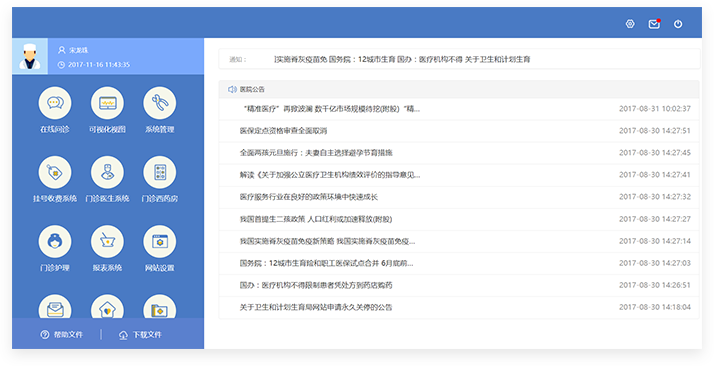The width and height of the screenshot is (714, 366).
Task: Open announcement 医疗服务行业在良好的政策环境中快速成长
Action: 309,197
